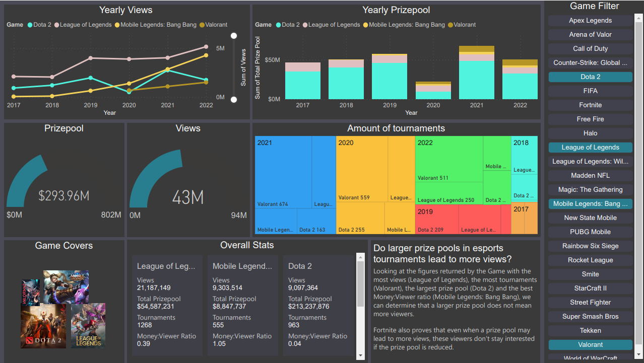Viewport: 644px width, 363px height.
Task: Select the 43M views gauge value
Action: (x=188, y=197)
